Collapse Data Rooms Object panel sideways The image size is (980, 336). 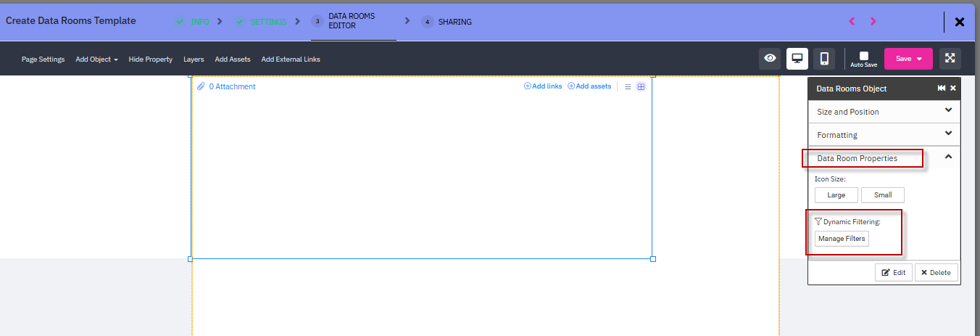[x=941, y=89]
